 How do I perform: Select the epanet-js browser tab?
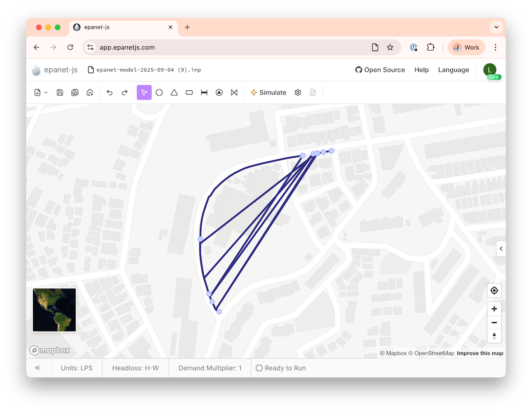[x=124, y=27]
